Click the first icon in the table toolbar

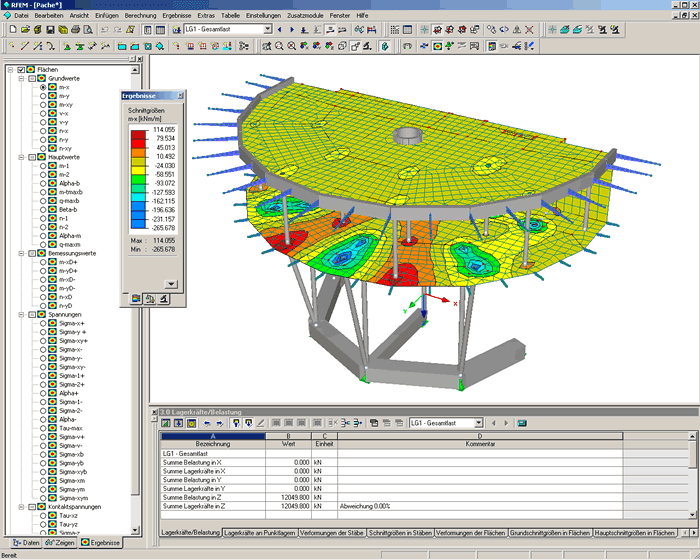(166, 423)
